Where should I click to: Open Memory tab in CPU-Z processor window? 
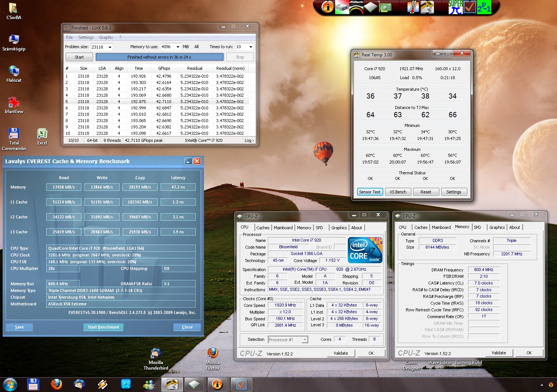[x=304, y=228]
